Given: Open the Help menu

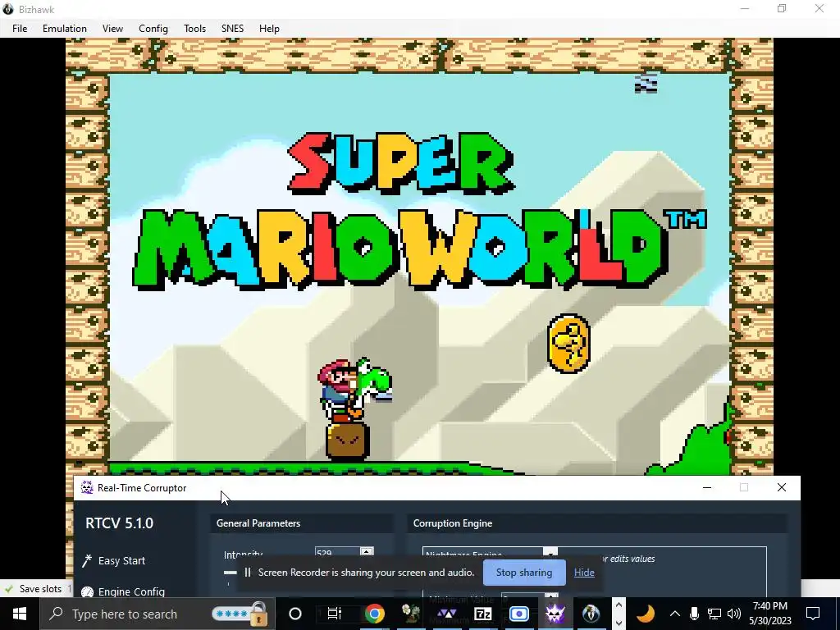Looking at the screenshot, I should (x=269, y=29).
